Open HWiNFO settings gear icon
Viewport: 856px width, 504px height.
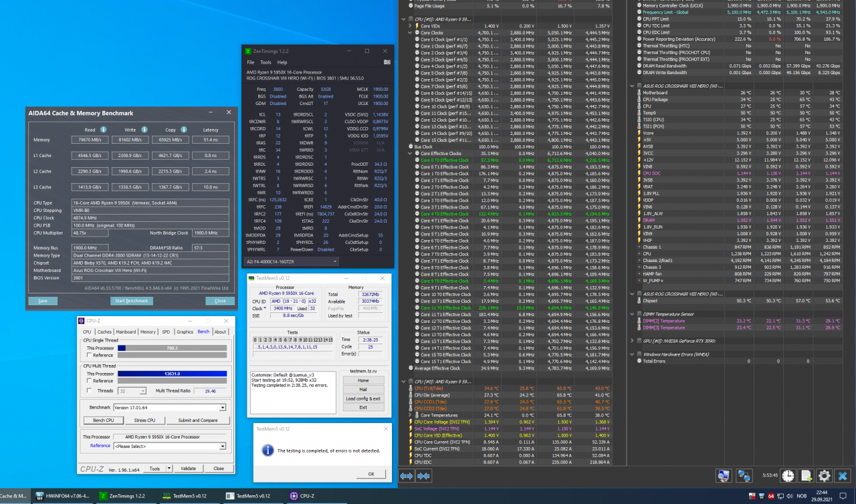coord(824,475)
